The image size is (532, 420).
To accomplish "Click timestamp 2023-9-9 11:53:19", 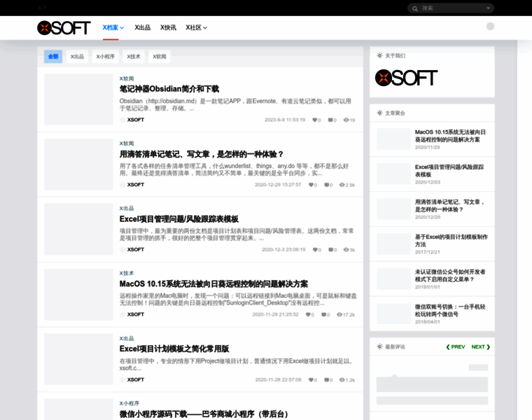I will [x=285, y=120].
